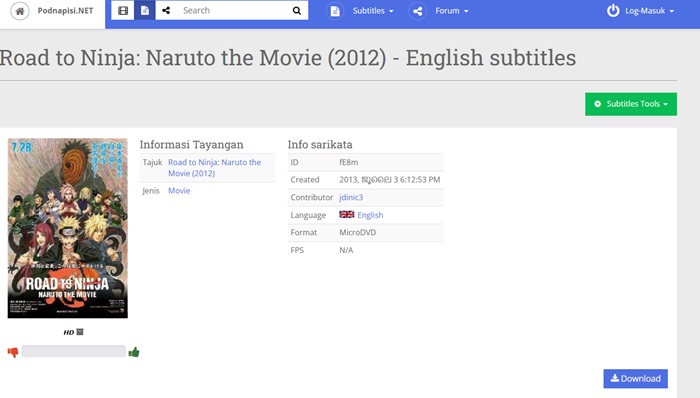Image resolution: width=700 pixels, height=398 pixels.
Task: Click the subtitle rating bar
Action: [x=74, y=351]
